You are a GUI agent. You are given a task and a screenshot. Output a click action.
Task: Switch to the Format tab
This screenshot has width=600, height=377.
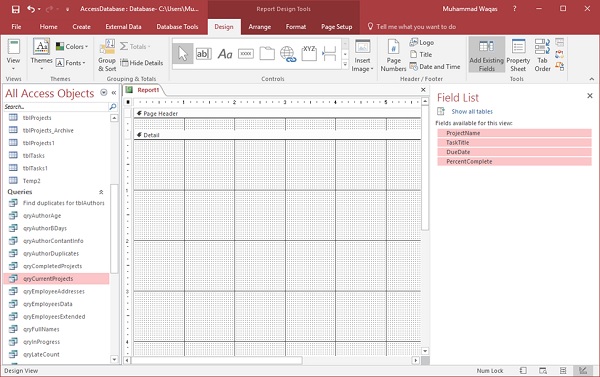tap(296, 27)
